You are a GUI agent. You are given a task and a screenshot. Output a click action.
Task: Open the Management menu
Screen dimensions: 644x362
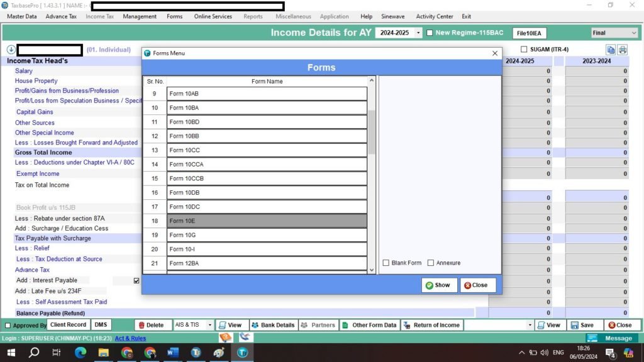point(140,16)
